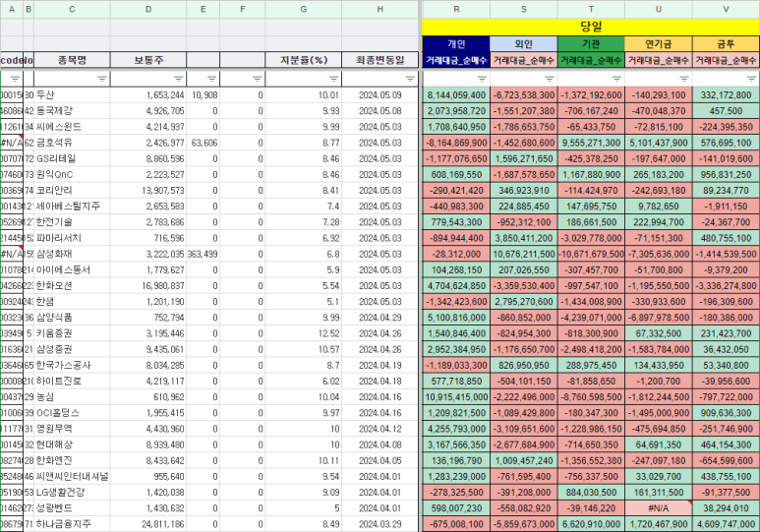760x532 pixels.
Task: Click the 10,915,415,000 cell in 농심 row
Action: coord(456,396)
